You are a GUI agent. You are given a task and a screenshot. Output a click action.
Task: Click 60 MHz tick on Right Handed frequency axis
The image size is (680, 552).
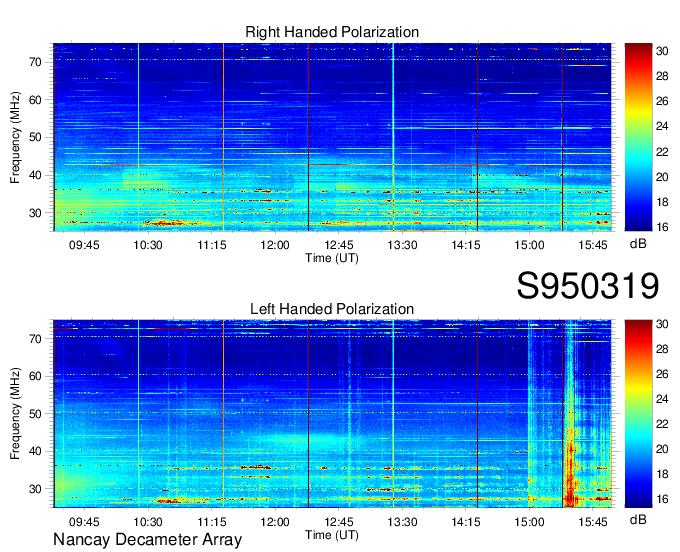(36, 100)
